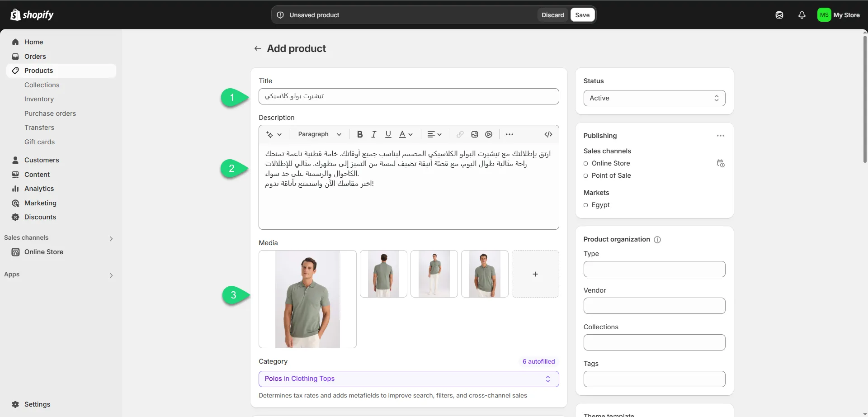Open the Status dropdown set to Active
The width and height of the screenshot is (868, 417).
tap(654, 98)
